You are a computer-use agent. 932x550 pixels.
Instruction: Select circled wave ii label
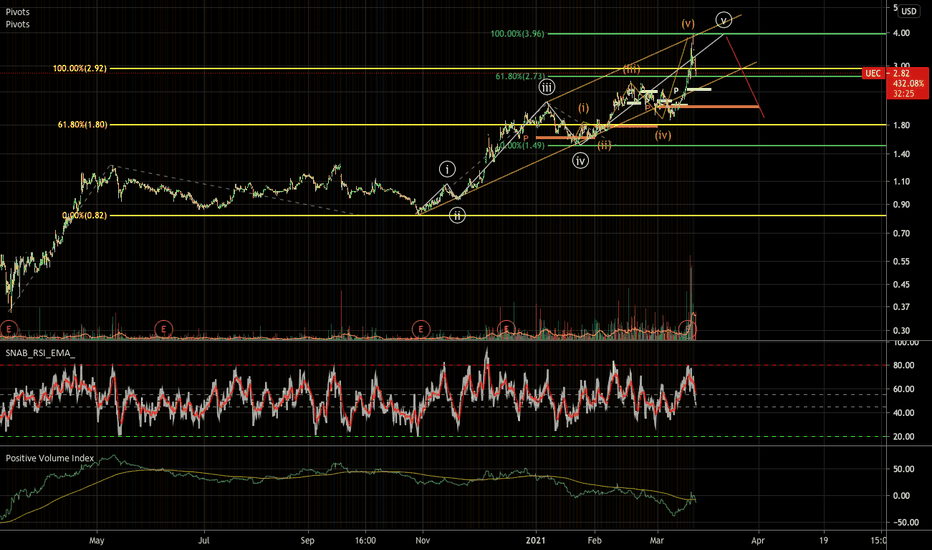(457, 215)
